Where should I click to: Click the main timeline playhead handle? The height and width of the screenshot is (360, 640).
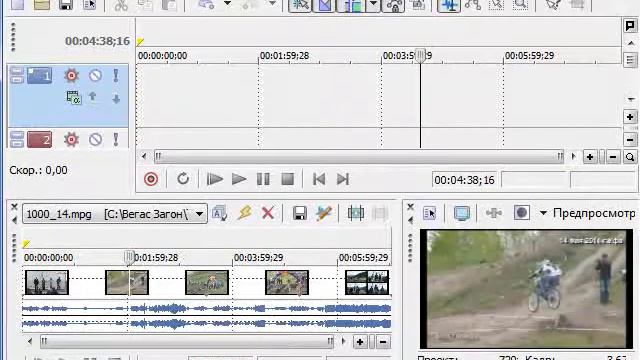pos(420,56)
